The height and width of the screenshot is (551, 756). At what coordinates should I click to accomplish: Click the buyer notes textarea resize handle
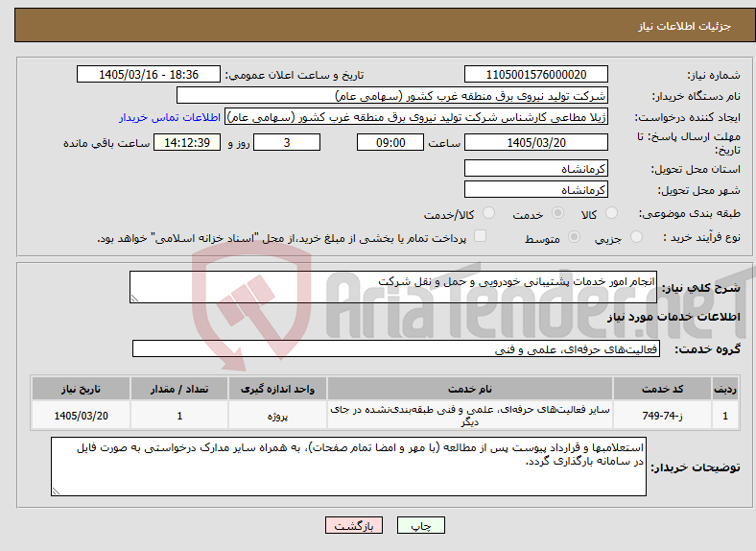[56, 491]
